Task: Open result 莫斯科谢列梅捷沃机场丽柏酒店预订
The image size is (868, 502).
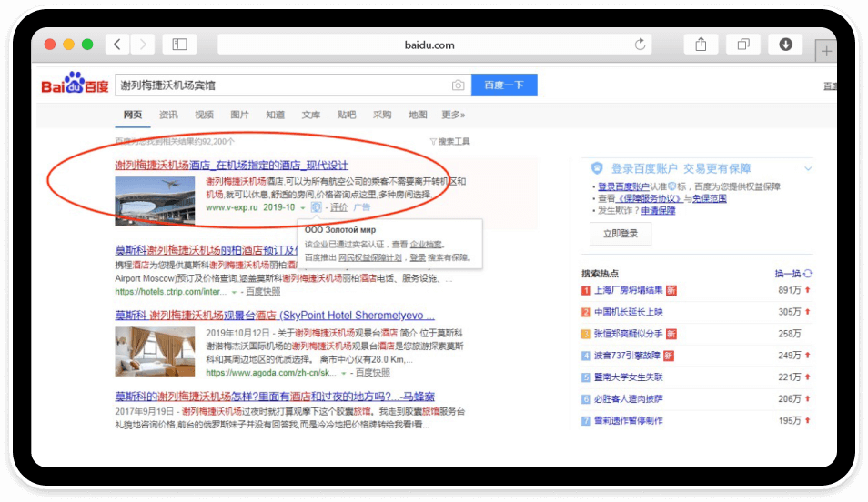Action: 206,250
